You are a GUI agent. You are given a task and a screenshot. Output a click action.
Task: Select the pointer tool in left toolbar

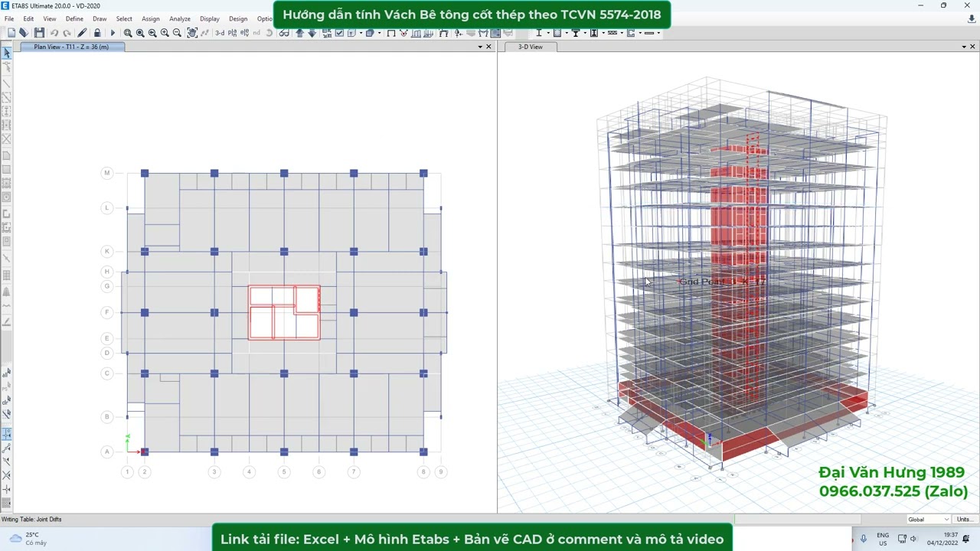coord(7,53)
